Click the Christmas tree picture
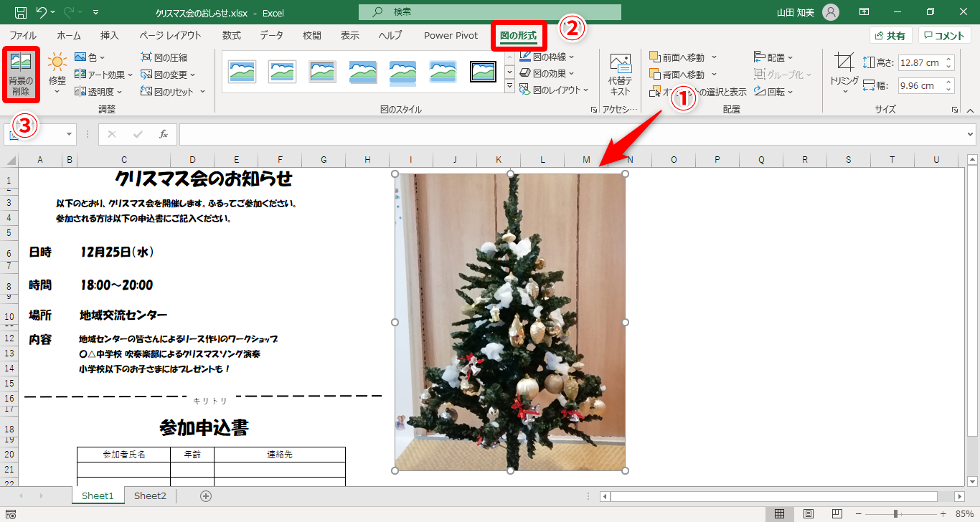Image resolution: width=980 pixels, height=522 pixels. click(x=510, y=322)
